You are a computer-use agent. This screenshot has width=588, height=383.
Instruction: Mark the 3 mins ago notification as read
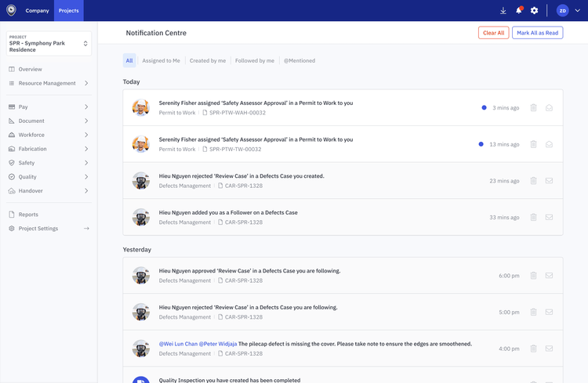coord(549,108)
